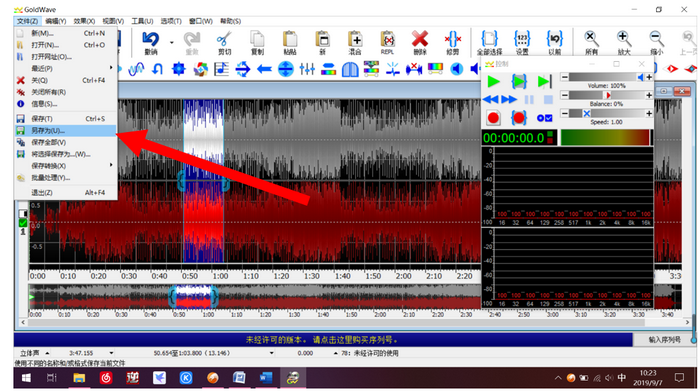Click the Undo (撤销) toolbar icon

(x=151, y=39)
